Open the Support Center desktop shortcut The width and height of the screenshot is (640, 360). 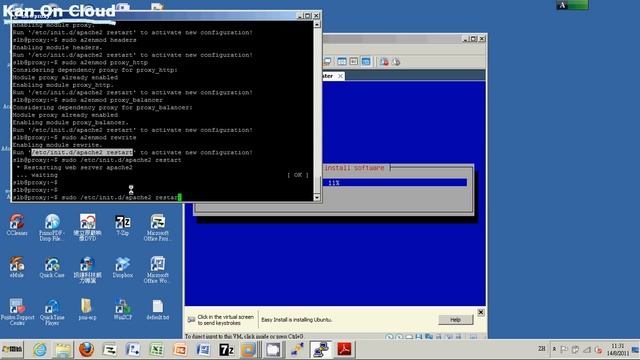click(17, 312)
